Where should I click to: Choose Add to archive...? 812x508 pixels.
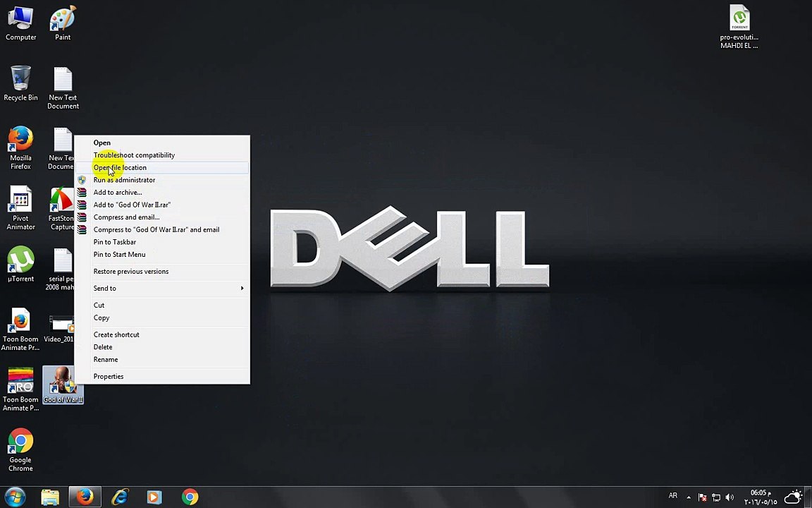click(162, 193)
